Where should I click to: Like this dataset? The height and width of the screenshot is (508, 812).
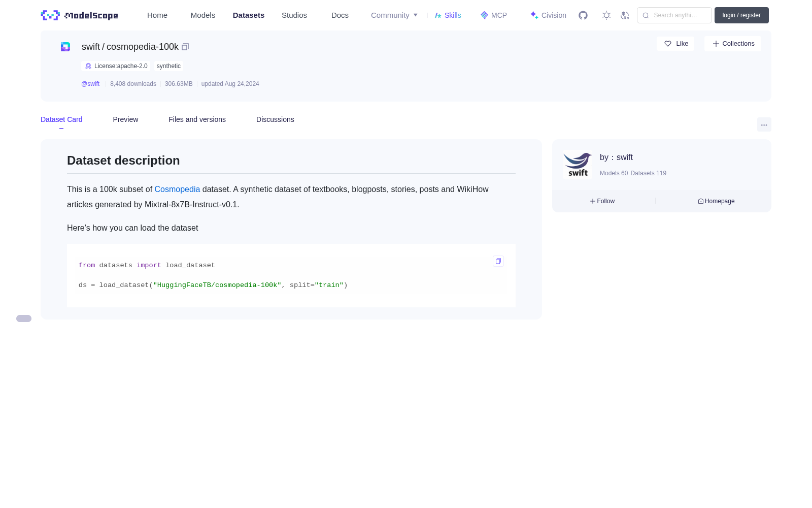[x=675, y=44]
